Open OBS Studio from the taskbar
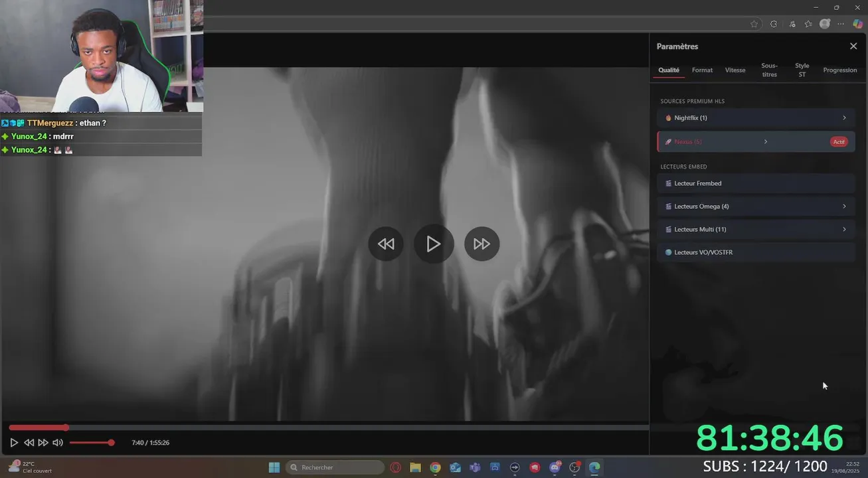Viewport: 868px width, 478px height. [x=574, y=467]
